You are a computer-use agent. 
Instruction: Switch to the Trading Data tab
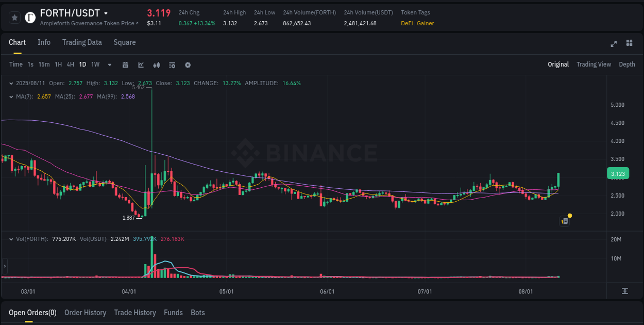tap(82, 42)
